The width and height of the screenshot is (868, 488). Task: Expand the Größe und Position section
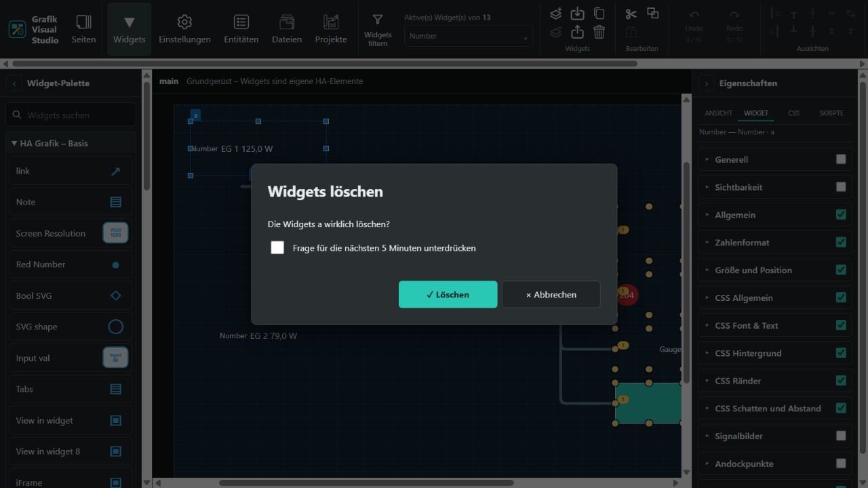coord(774,270)
